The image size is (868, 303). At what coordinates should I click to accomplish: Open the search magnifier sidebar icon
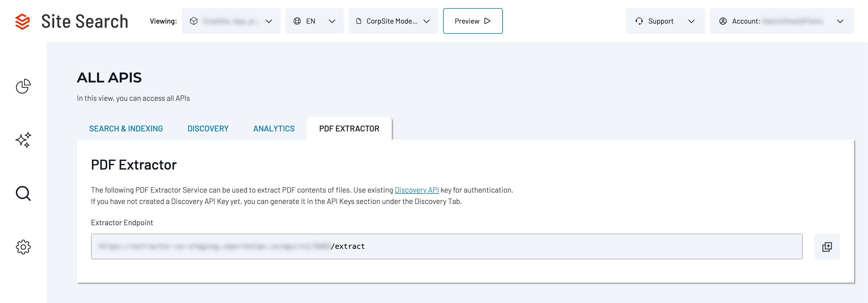coord(23,193)
